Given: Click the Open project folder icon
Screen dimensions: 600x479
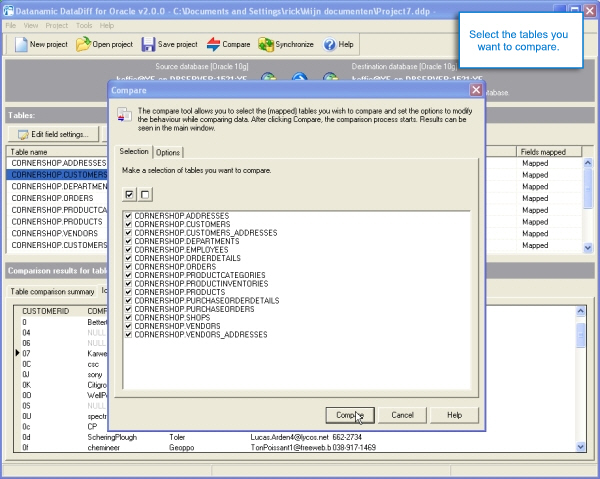Looking at the screenshot, I should (84, 45).
